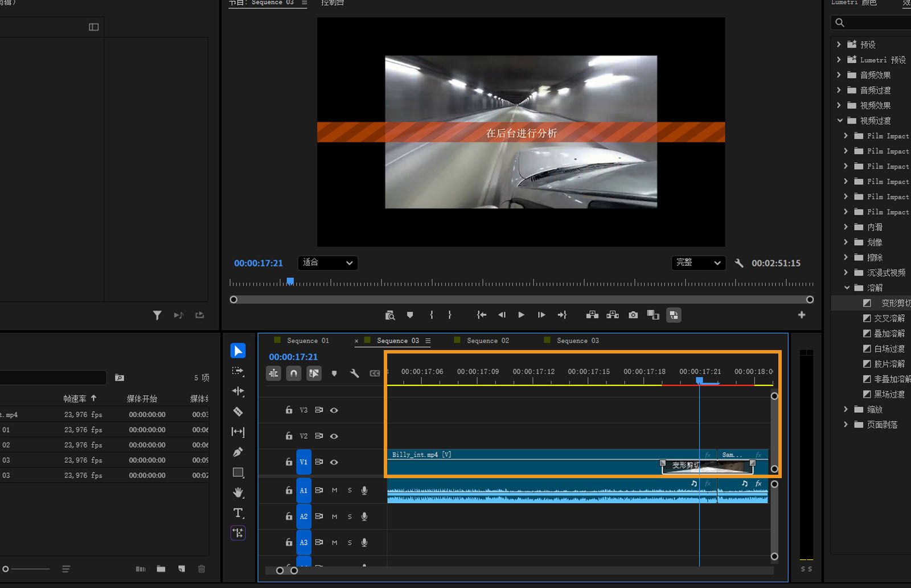Viewport: 911px width, 588px height.
Task: Switch to the Sequence 01 tab
Action: tap(307, 340)
